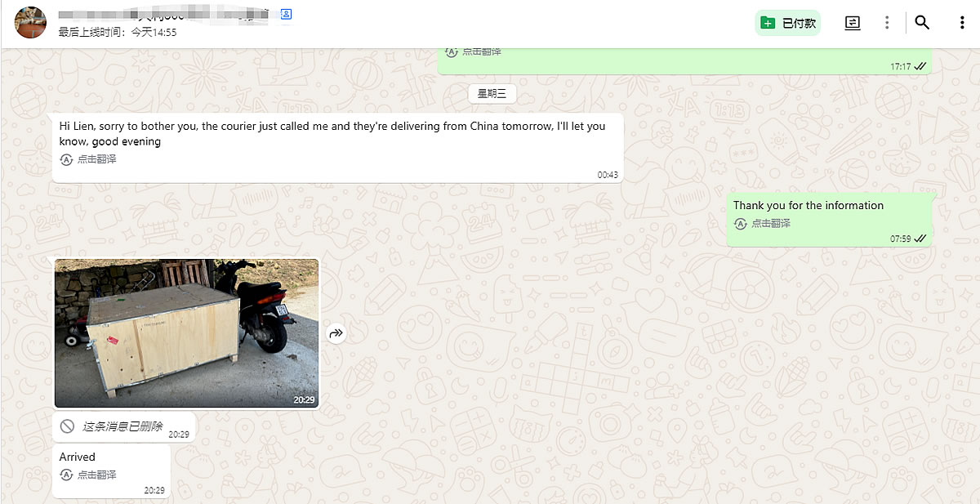Click the translate icon under "Hi Lien" message

tap(67, 159)
